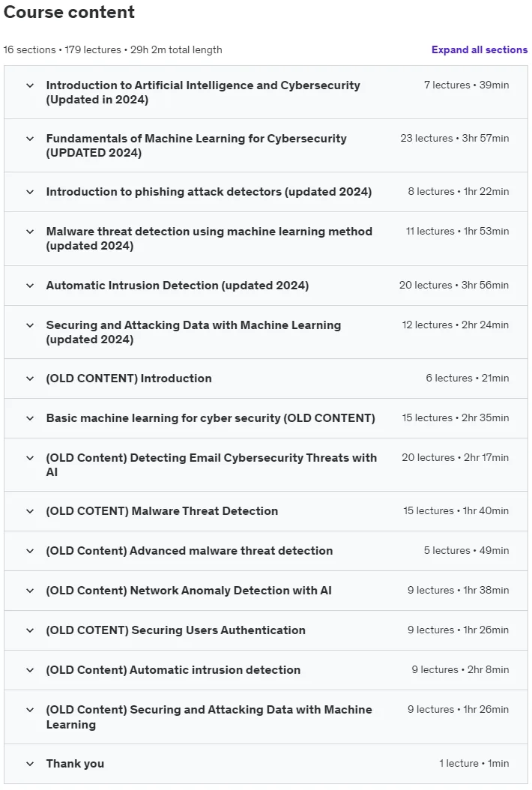
Task: Click chevron icon for Malware threat detection using machine learning
Action: click(x=30, y=232)
